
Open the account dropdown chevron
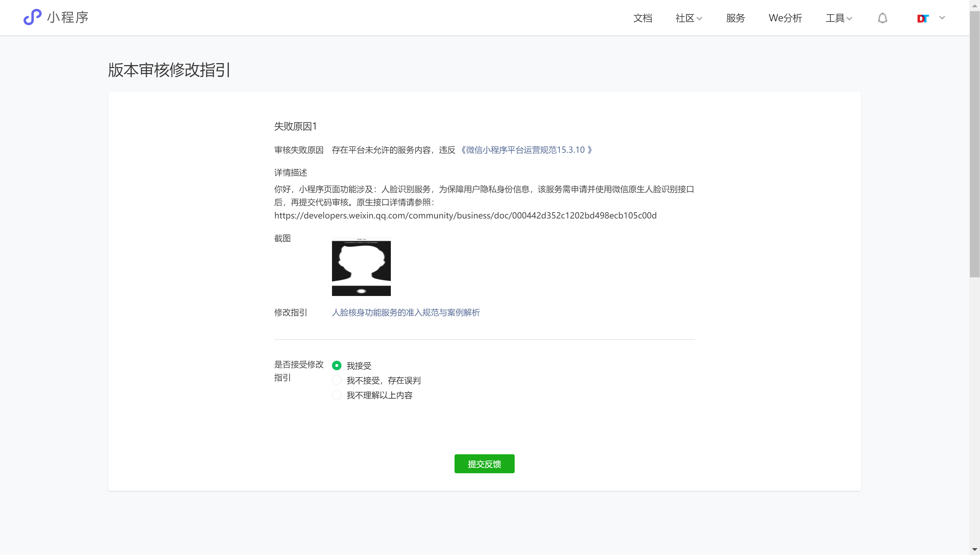tap(942, 18)
